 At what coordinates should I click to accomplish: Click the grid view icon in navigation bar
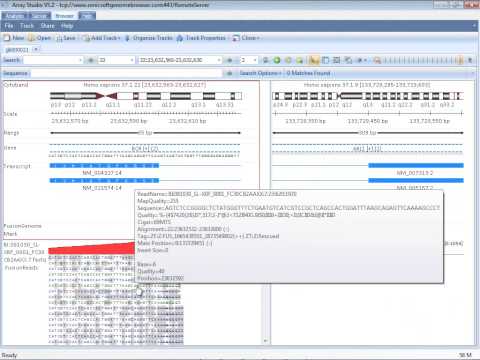337,60
